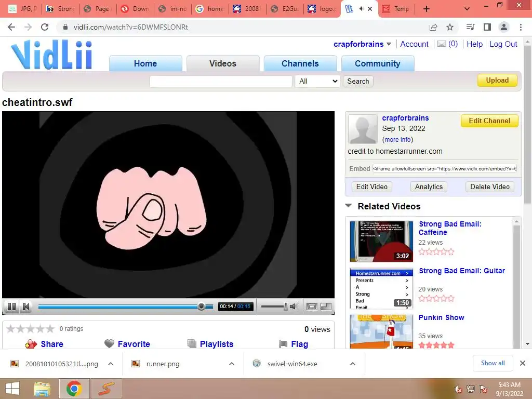The image size is (532, 399).
Task: Open the Strong Bad Email: Caffeine thumbnail
Action: [381, 241]
